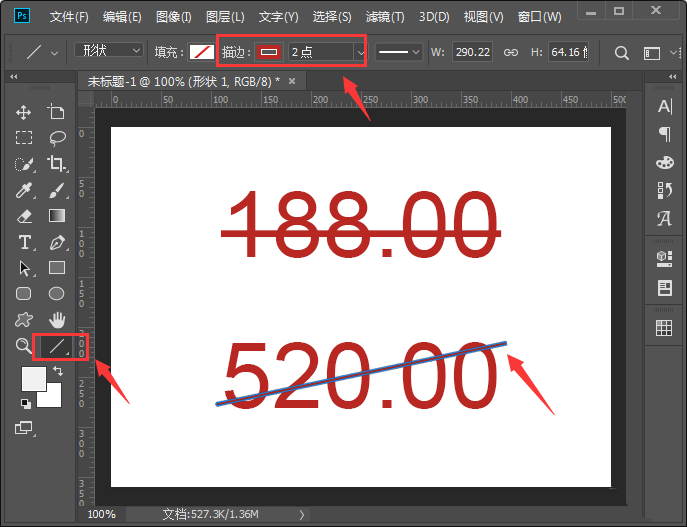This screenshot has width=687, height=527.
Task: Click the search magnifier in options bar
Action: tap(621, 53)
